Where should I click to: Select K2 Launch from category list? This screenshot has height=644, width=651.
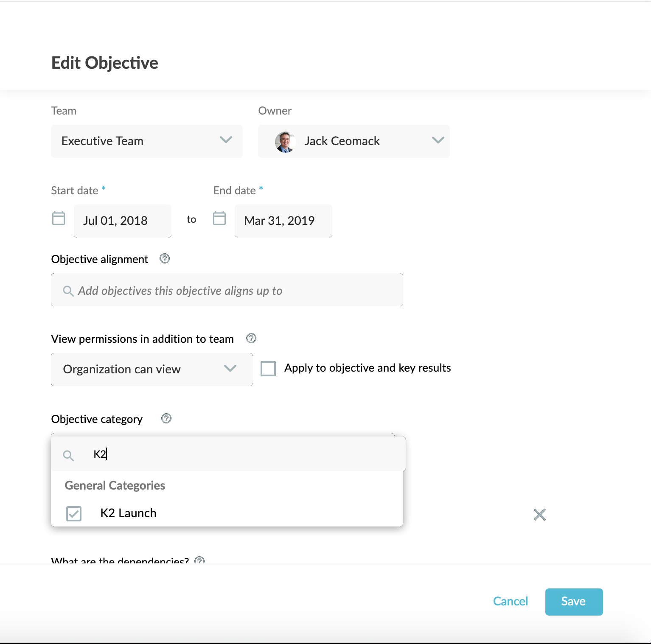[128, 513]
